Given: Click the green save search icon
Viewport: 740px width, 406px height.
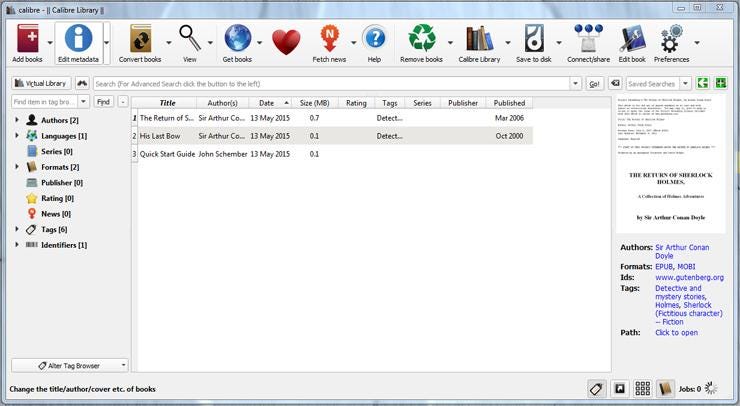Looking at the screenshot, I should 703,84.
